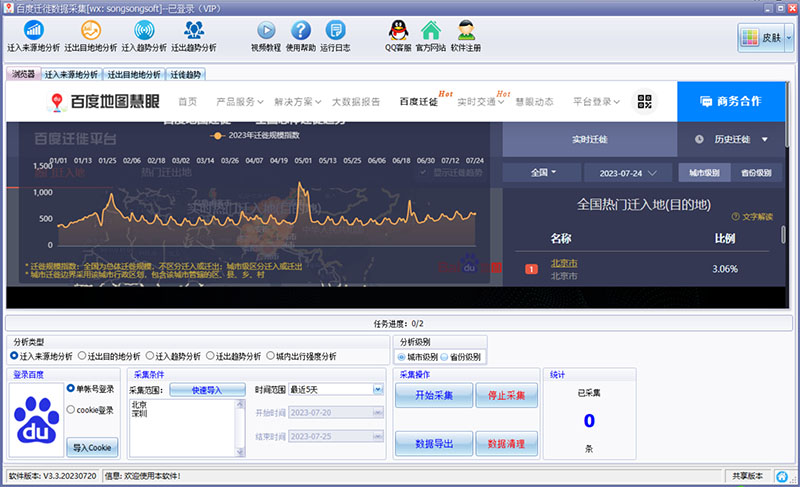Contact QQ客服 via the penguin icon

point(396,31)
